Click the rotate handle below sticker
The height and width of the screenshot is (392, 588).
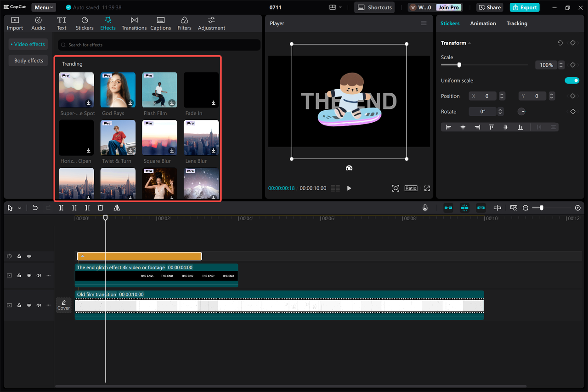[349, 168]
